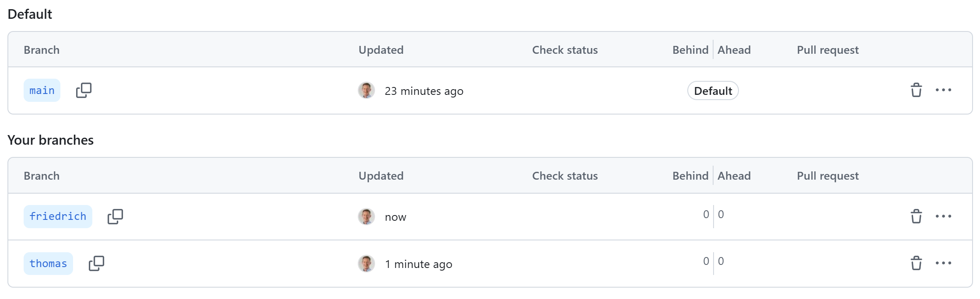Open the thomas branch link
The height and width of the screenshot is (299, 980).
coord(48,264)
